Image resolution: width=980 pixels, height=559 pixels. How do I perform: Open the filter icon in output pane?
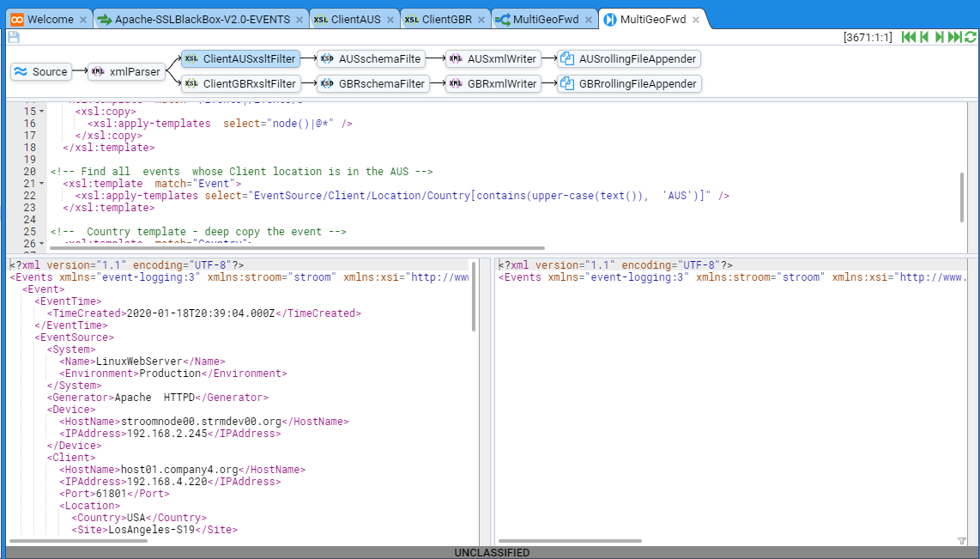pyautogui.click(x=961, y=541)
